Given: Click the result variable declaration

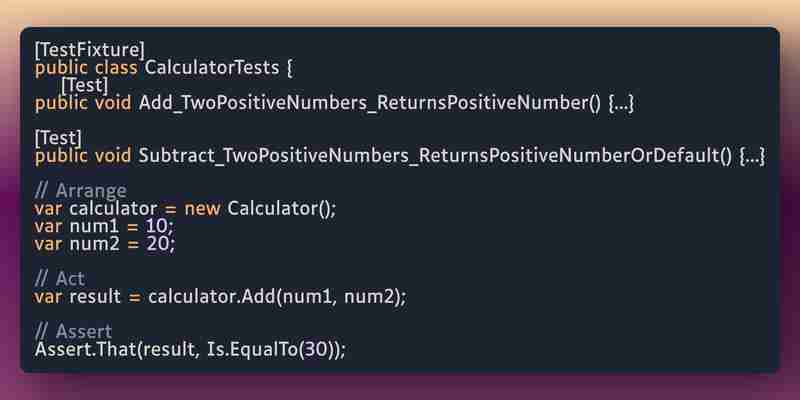Looking at the screenshot, I should pyautogui.click(x=95, y=296).
